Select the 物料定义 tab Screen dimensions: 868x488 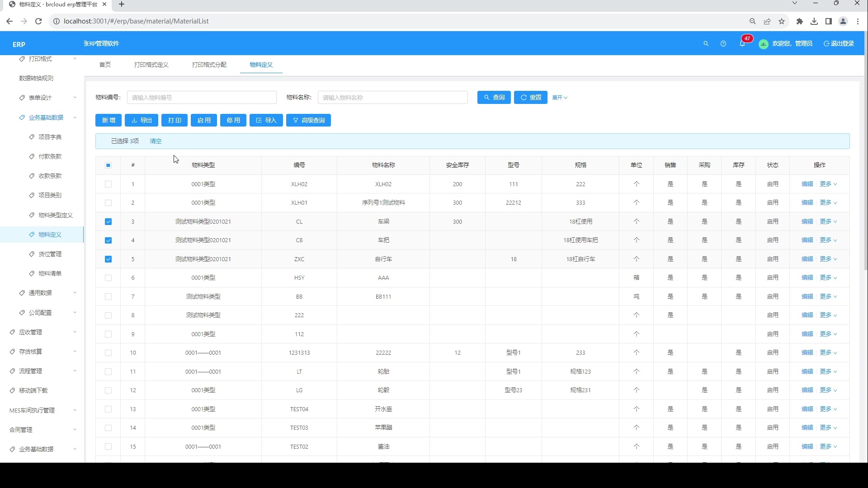pyautogui.click(x=261, y=65)
